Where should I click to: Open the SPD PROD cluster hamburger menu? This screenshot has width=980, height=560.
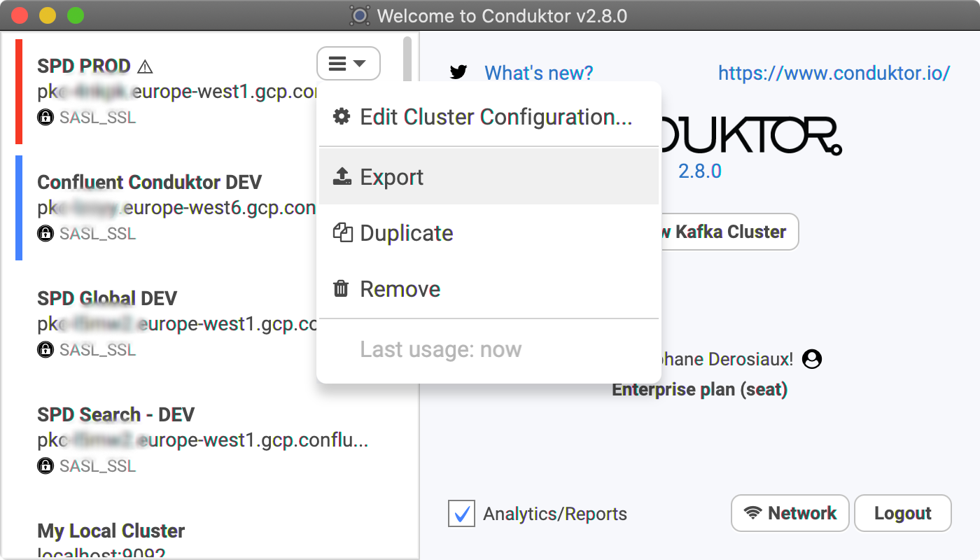(x=349, y=64)
